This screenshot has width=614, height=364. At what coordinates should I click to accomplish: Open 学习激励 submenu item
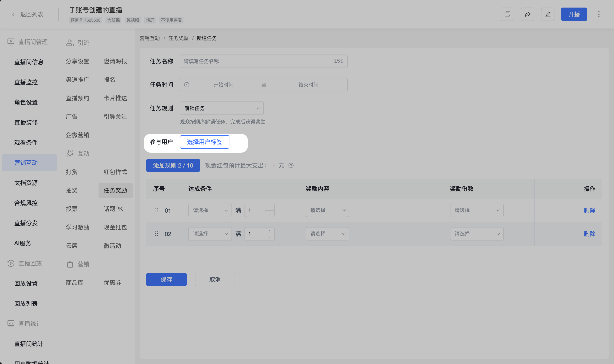click(78, 227)
